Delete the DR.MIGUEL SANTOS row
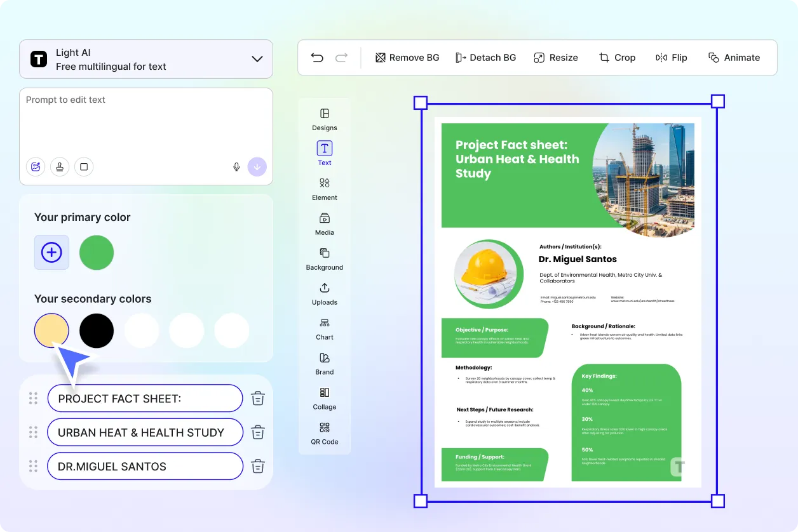Screen dimensions: 798x532 tap(258, 466)
